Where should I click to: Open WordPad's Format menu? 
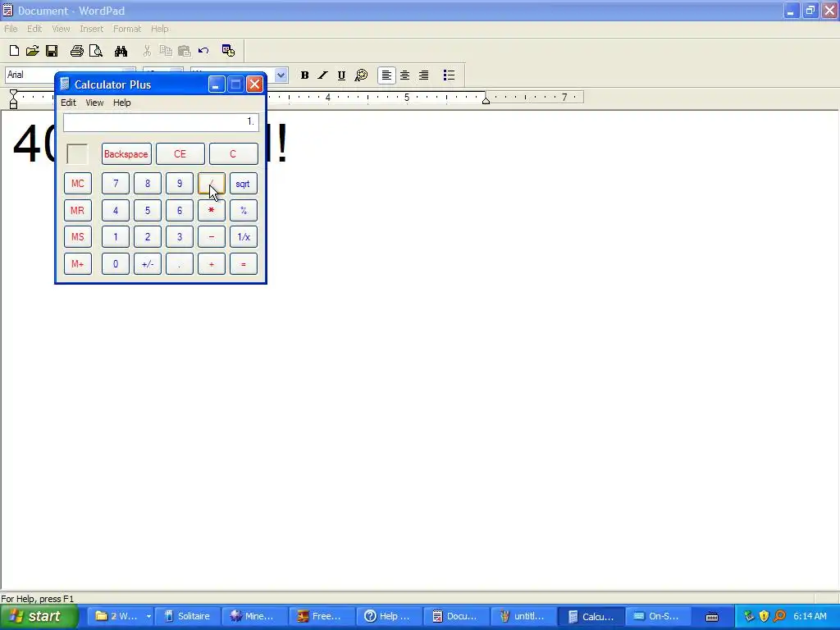pyautogui.click(x=127, y=29)
